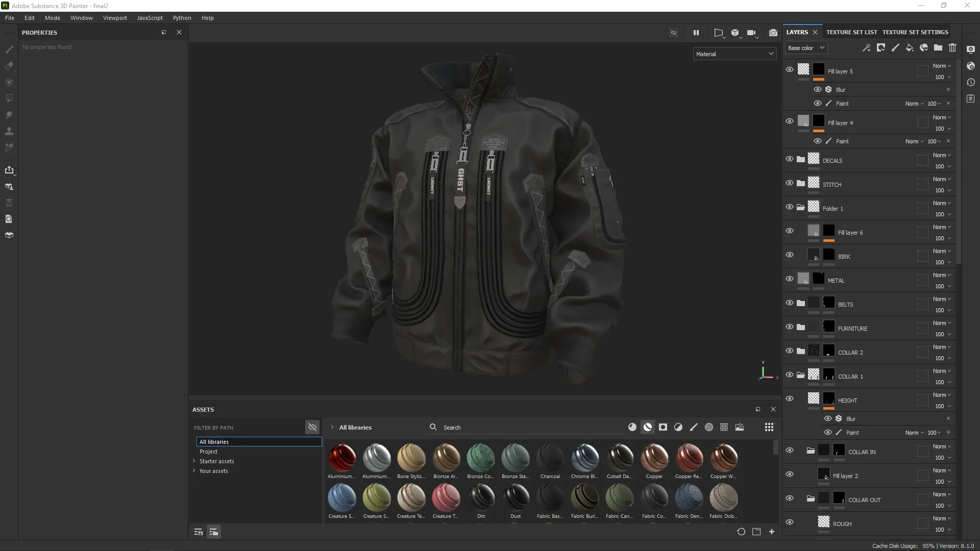
Task: Select Project in the assets filter list
Action: point(209,451)
